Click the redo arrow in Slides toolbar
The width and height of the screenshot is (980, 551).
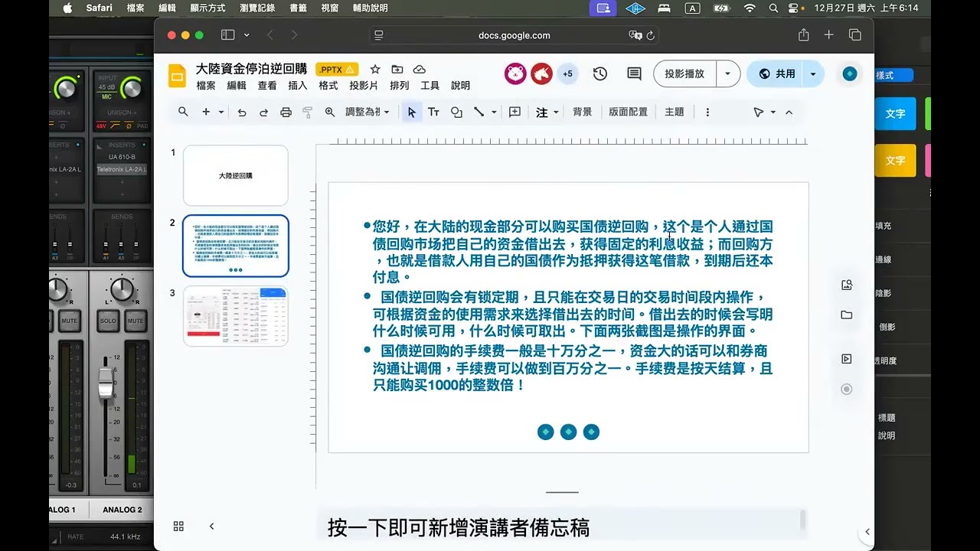click(x=263, y=112)
